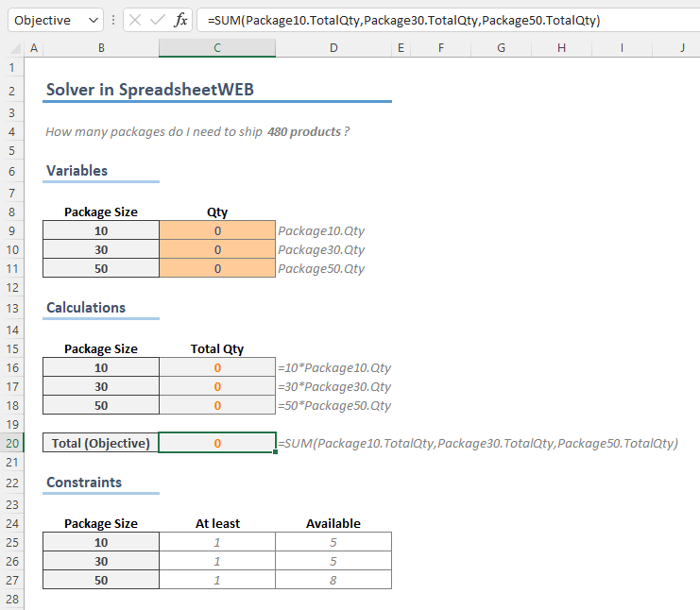Image resolution: width=700 pixels, height=610 pixels.
Task: Select Available value 5 in row 25
Action: [333, 542]
